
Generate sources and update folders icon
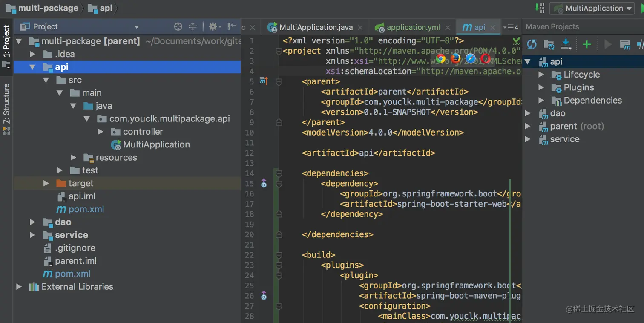(x=549, y=44)
